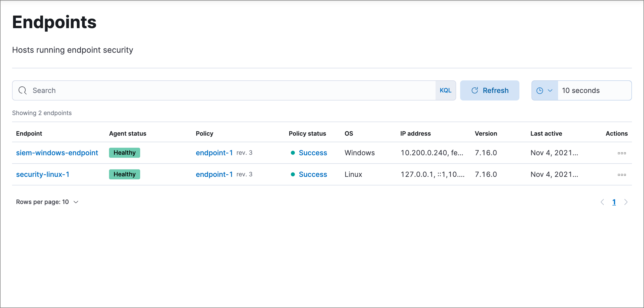Click the circular refresh arrow icon
644x308 pixels.
tap(475, 90)
